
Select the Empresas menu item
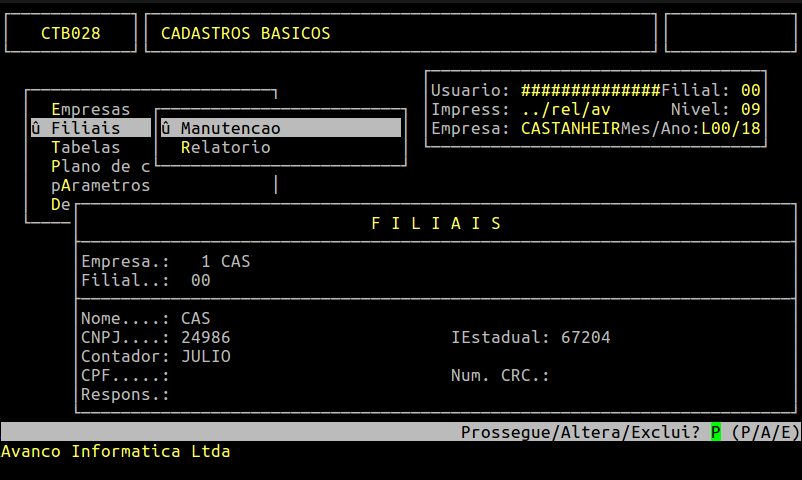90,109
